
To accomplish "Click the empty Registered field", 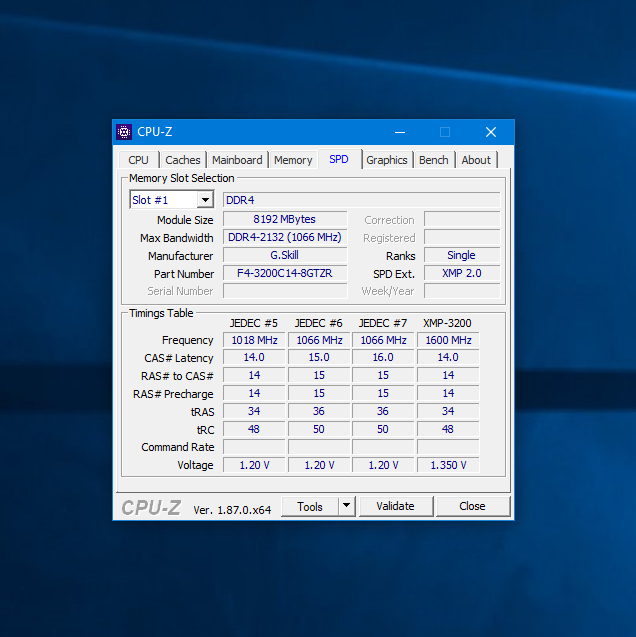I will (462, 237).
